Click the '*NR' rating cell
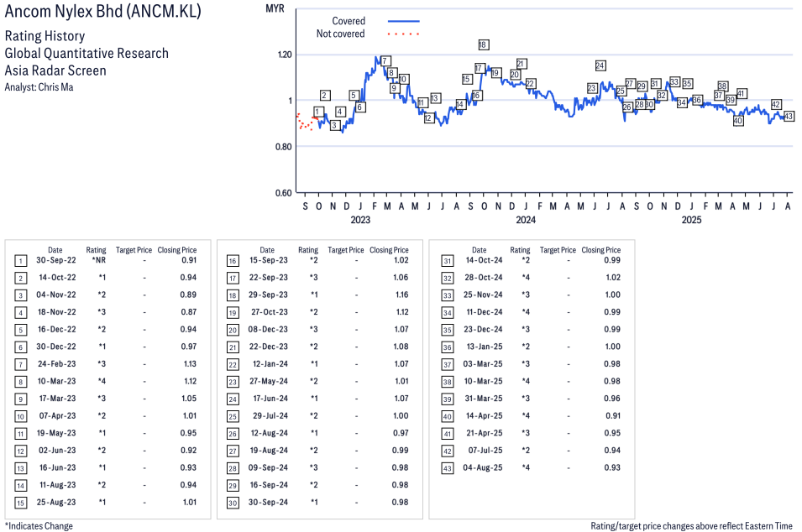Image resolution: width=802 pixels, height=532 pixels. [99, 260]
